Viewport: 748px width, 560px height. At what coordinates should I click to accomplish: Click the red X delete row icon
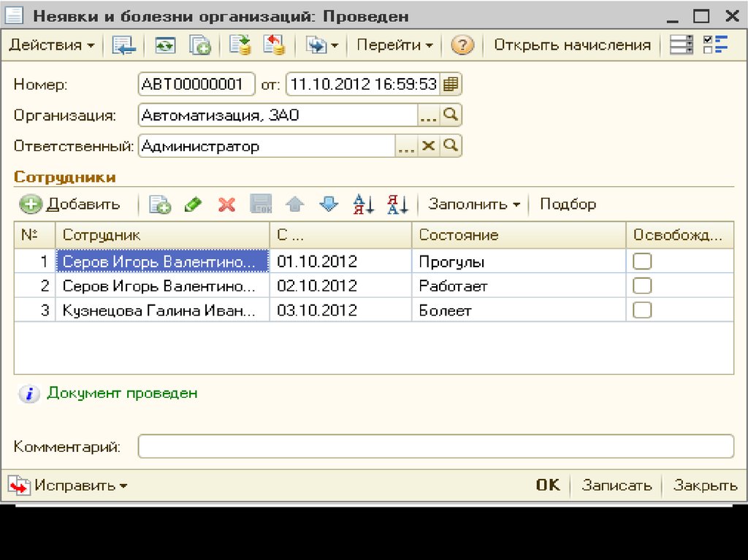(226, 204)
